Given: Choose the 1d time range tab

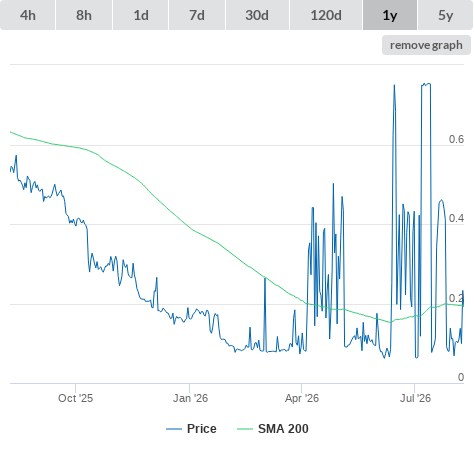Looking at the screenshot, I should coord(141,15).
